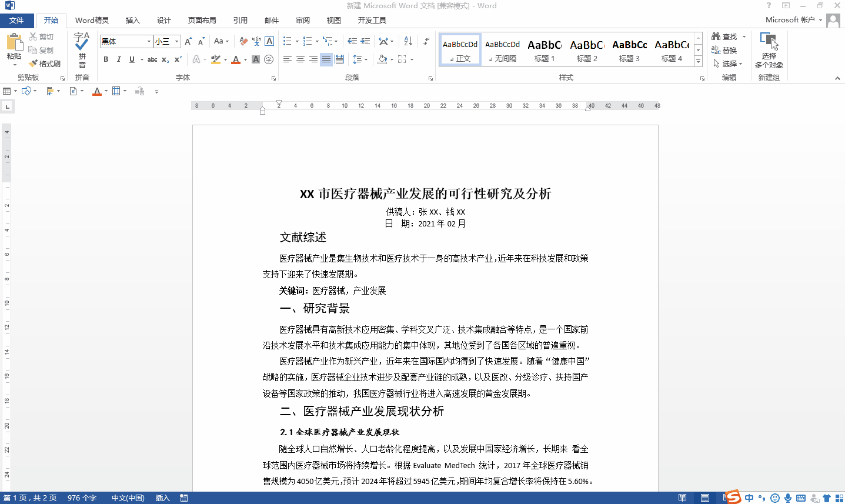Collapse the ribbon with the chevron
845x504 pixels.
[837, 78]
